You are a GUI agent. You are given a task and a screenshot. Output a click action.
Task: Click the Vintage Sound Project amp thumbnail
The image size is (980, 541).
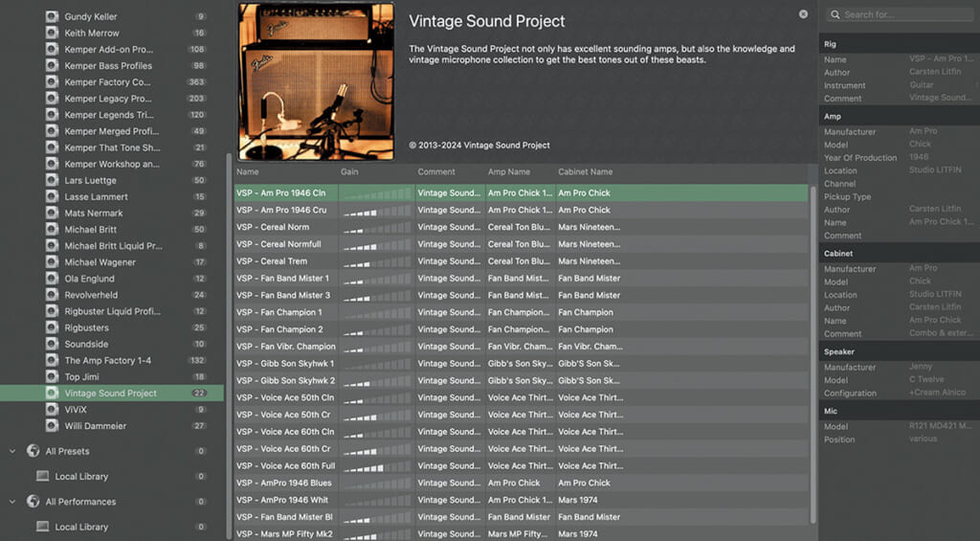[x=316, y=81]
